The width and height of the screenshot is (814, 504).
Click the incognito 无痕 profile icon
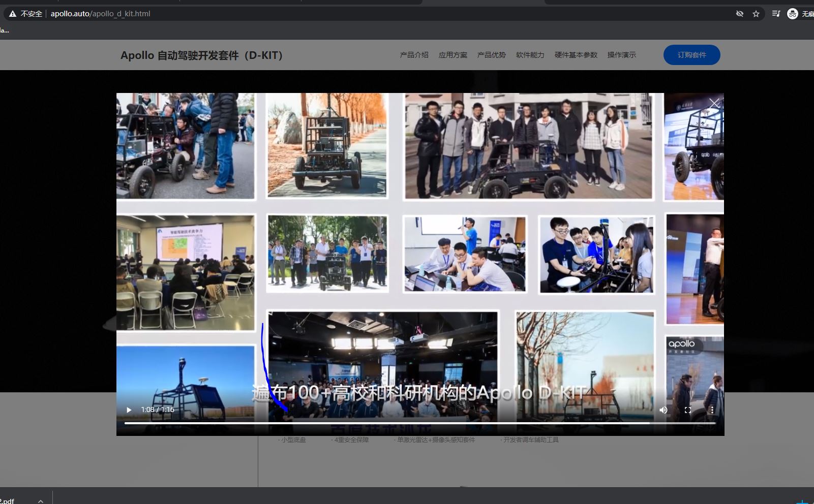click(800, 14)
